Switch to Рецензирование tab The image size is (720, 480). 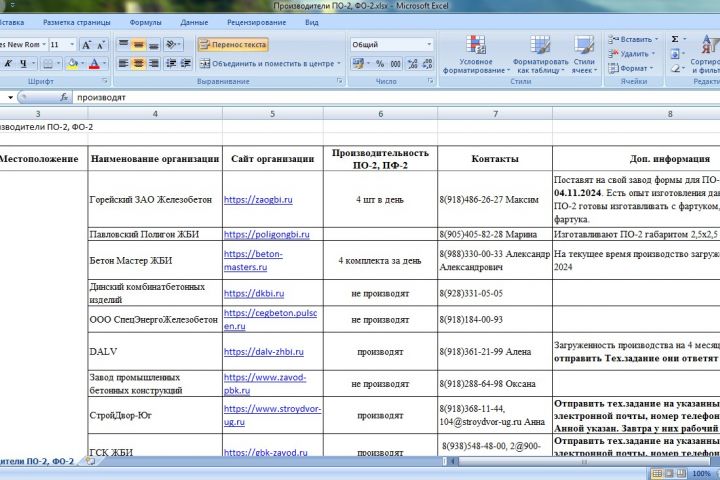(x=256, y=22)
